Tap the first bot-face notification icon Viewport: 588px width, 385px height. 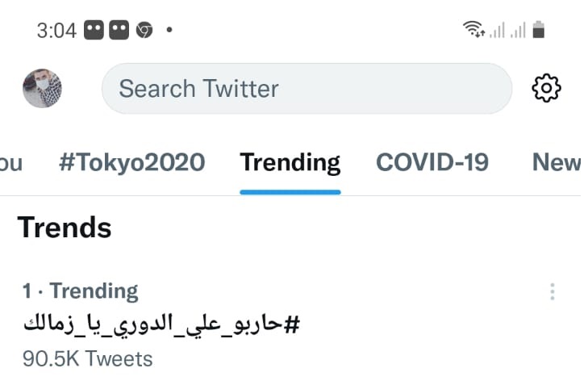[94, 30]
